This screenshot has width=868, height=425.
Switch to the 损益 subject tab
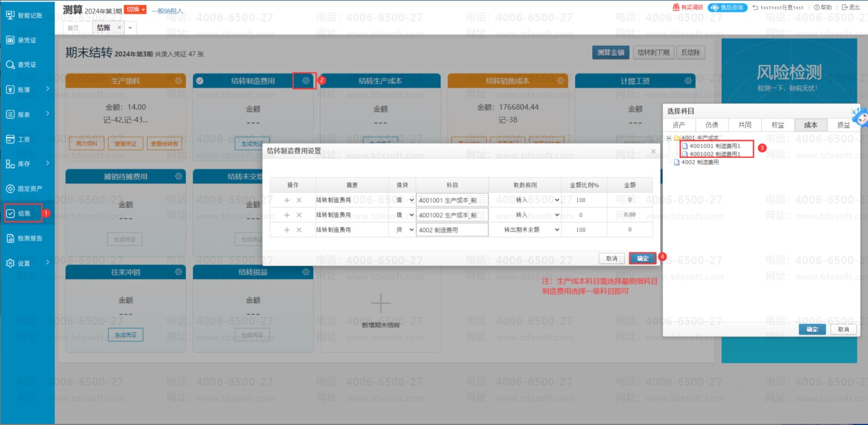coord(843,125)
